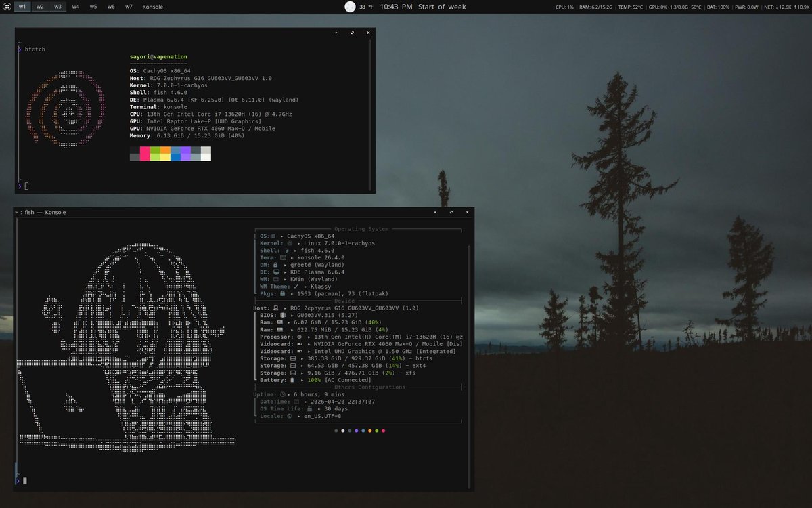Screen dimensions: 812x508
Task: Click the fish shell prompt input area
Action: pyautogui.click(x=25, y=480)
